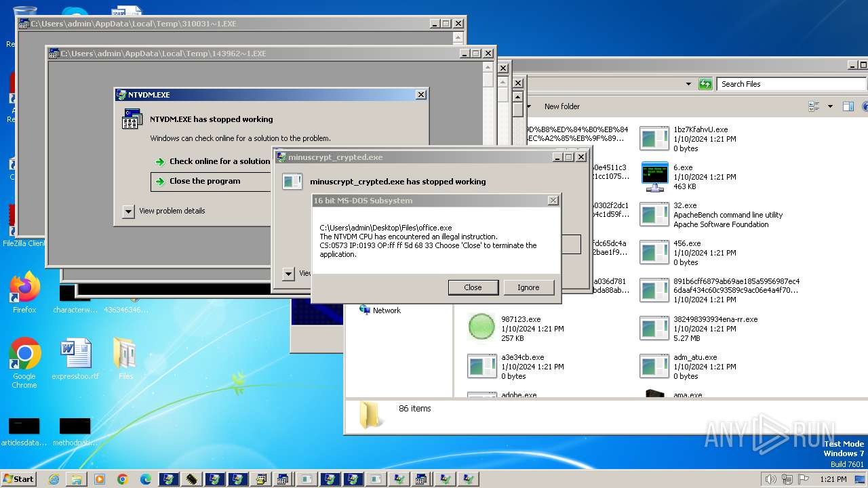Open Firefox desktop shortcut

[x=24, y=293]
